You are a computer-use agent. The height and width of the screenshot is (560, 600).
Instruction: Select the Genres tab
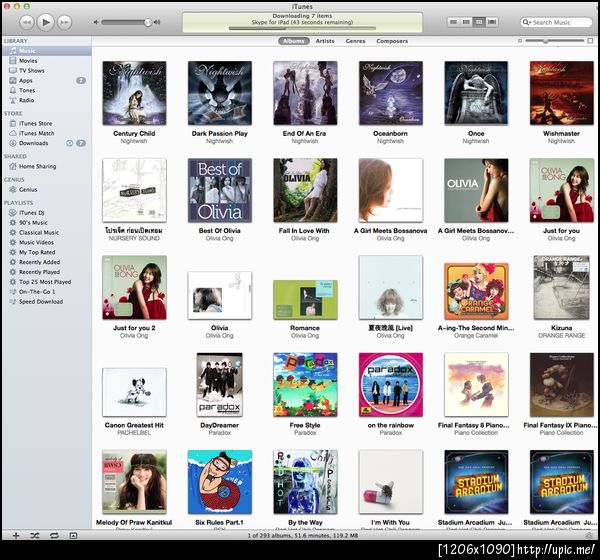[355, 41]
